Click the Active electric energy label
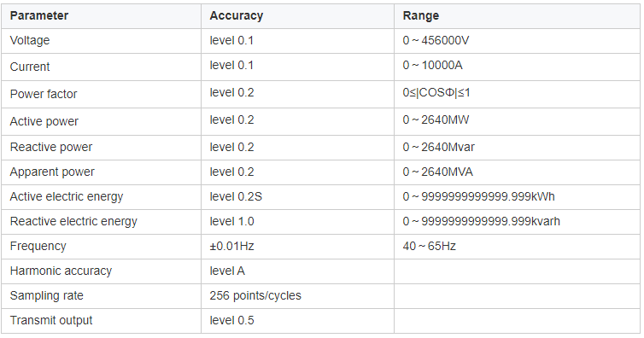Viewport: 644px width, 338px height. coord(67,196)
